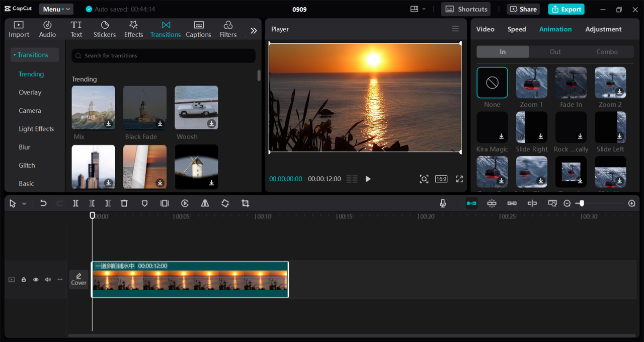Lock the main video track
The width and height of the screenshot is (644, 342).
tap(24, 280)
